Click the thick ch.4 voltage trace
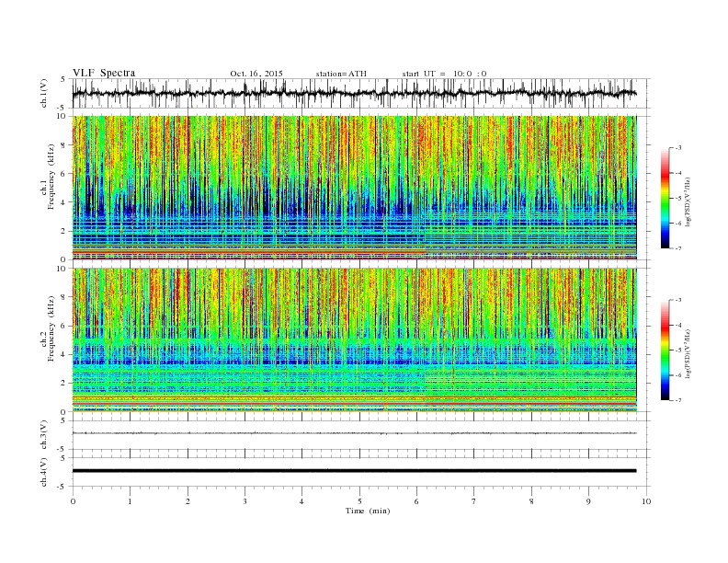728x563 pixels. tap(354, 471)
